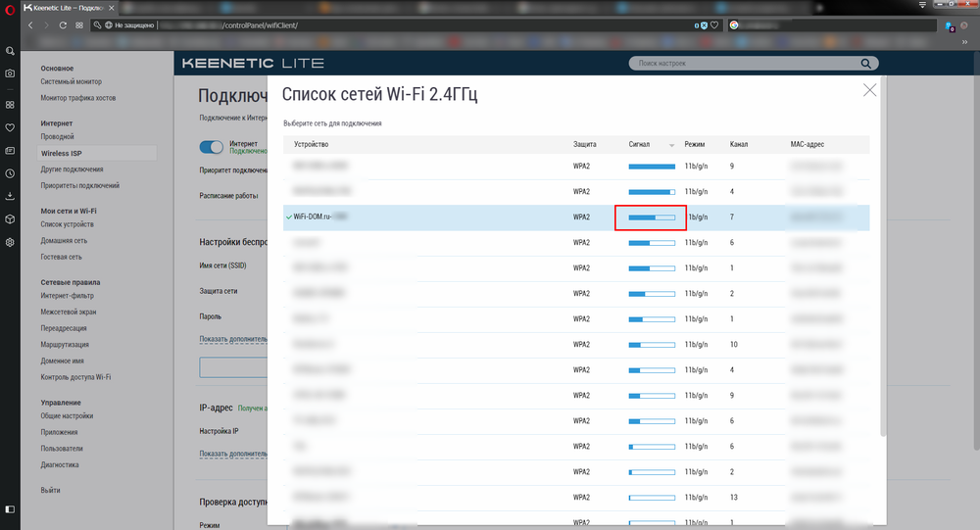Screen dimensions: 980x530
Task: Click signal bar of WiFi-DOM.ru network
Action: (652, 217)
